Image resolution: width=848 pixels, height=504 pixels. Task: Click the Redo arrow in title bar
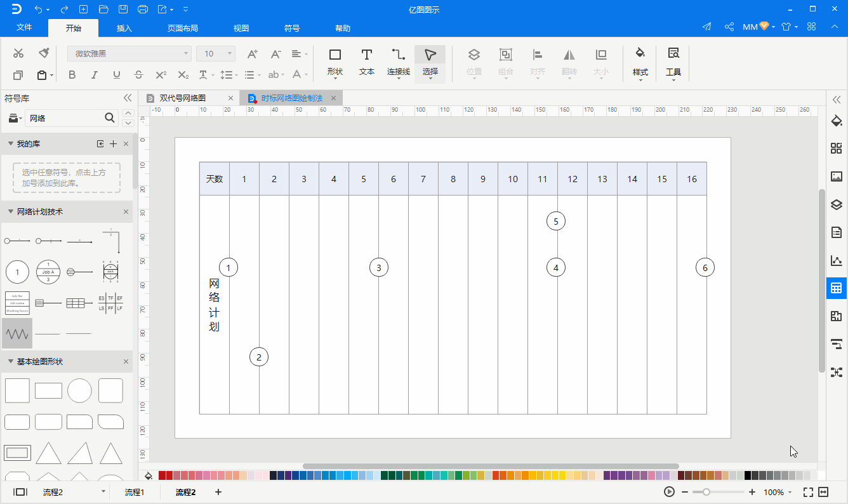click(x=64, y=10)
